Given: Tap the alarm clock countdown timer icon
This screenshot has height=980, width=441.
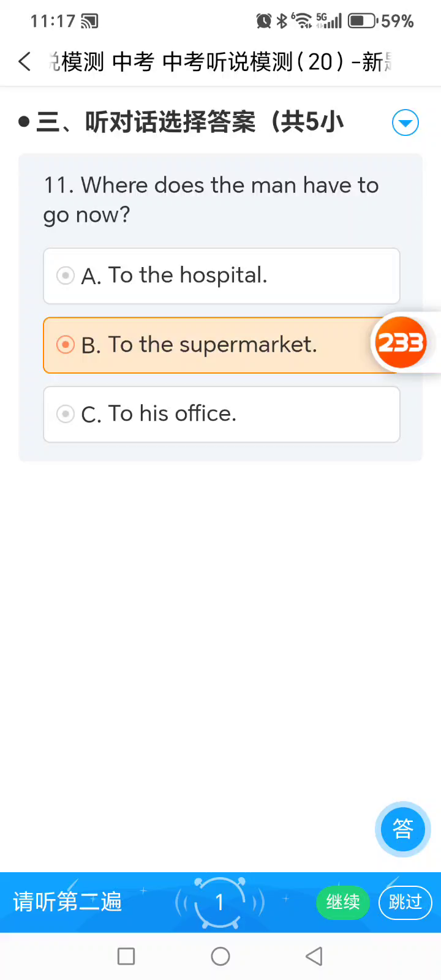Looking at the screenshot, I should tap(220, 902).
